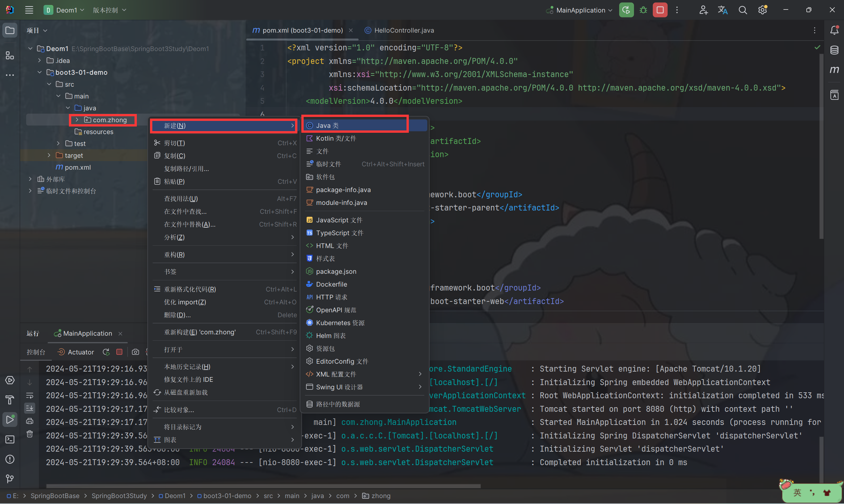Click 删除(D)... menu entry

click(x=225, y=315)
